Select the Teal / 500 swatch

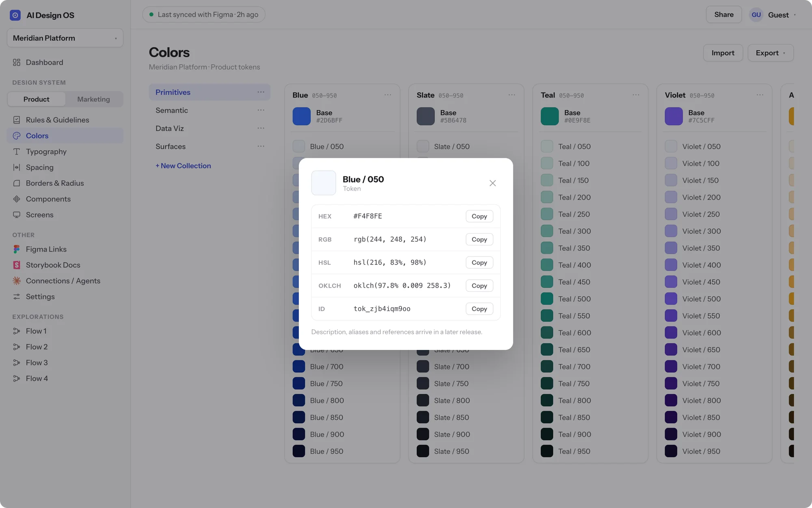pos(547,299)
